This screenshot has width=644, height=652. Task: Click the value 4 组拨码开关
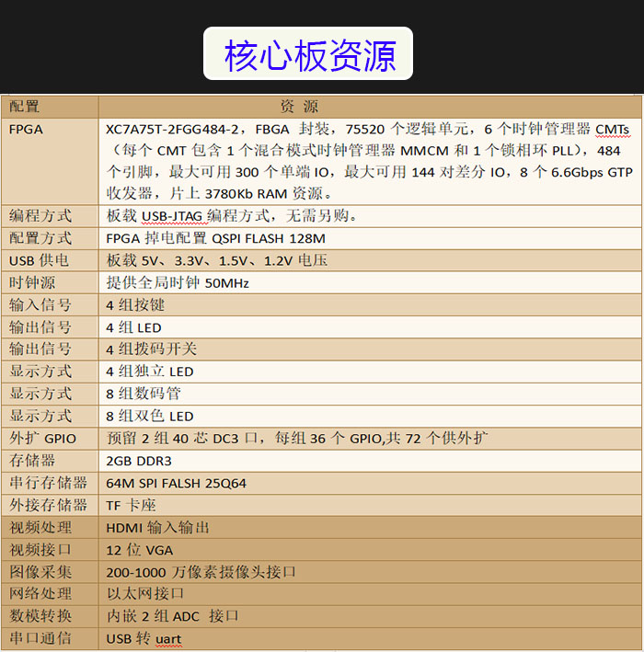pos(151,349)
